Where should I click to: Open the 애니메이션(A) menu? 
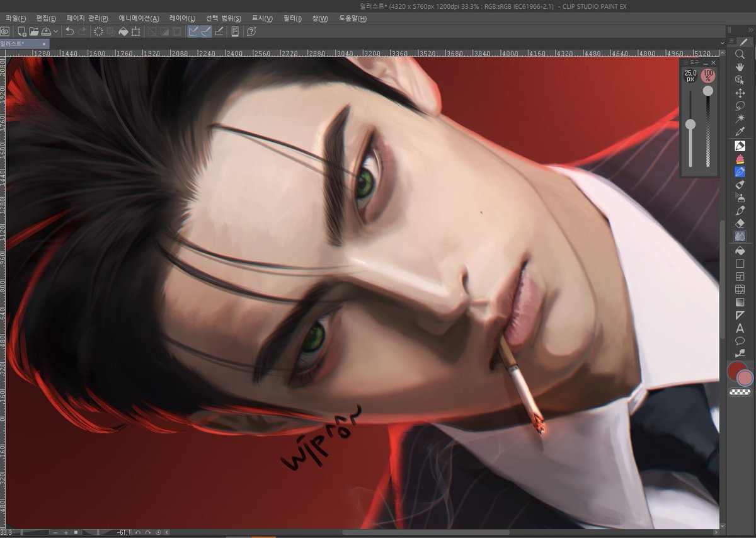click(139, 19)
